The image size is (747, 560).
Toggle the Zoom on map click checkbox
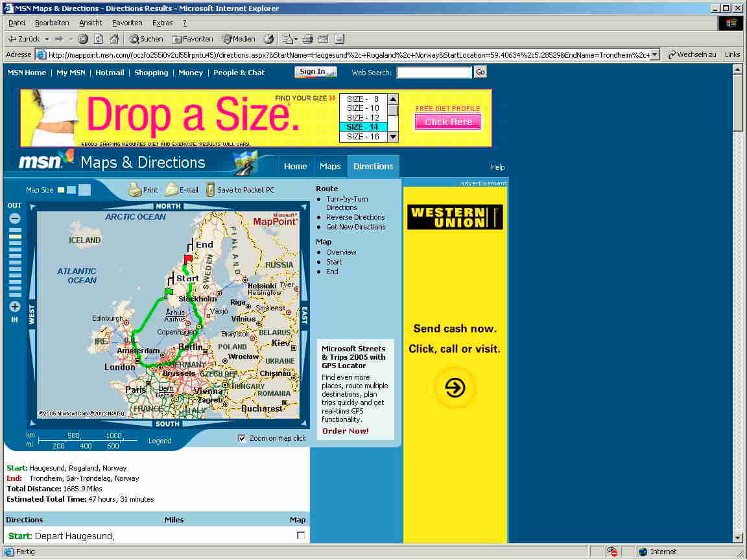243,438
